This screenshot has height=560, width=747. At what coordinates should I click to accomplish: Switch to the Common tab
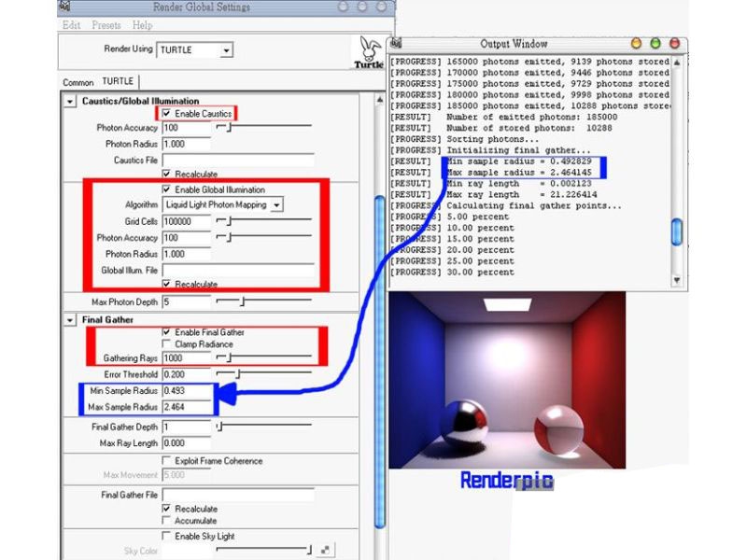78,82
